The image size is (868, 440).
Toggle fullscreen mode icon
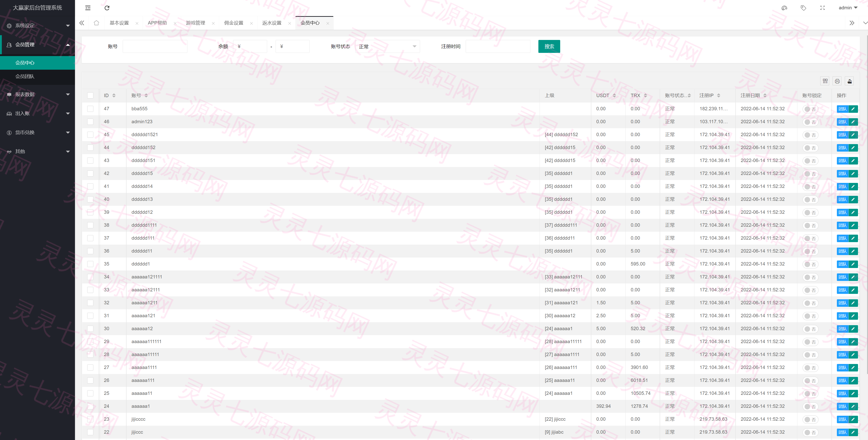click(823, 8)
